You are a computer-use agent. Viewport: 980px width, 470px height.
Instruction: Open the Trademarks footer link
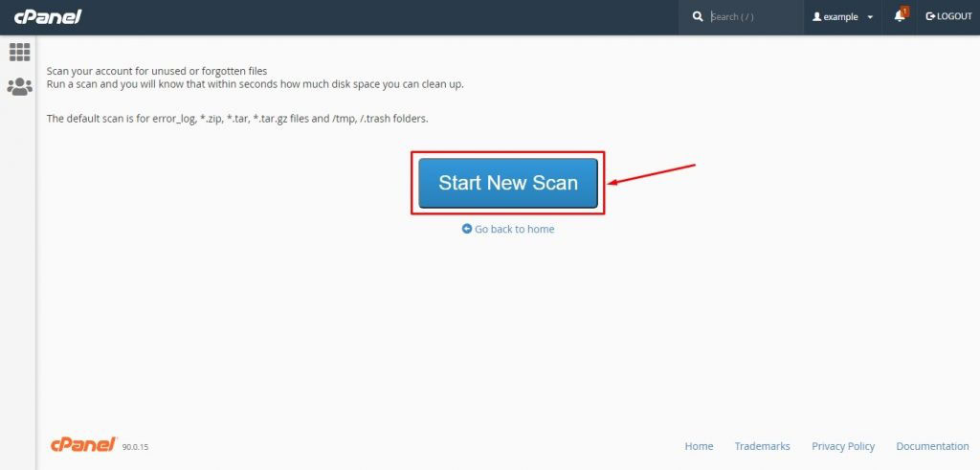pos(763,446)
